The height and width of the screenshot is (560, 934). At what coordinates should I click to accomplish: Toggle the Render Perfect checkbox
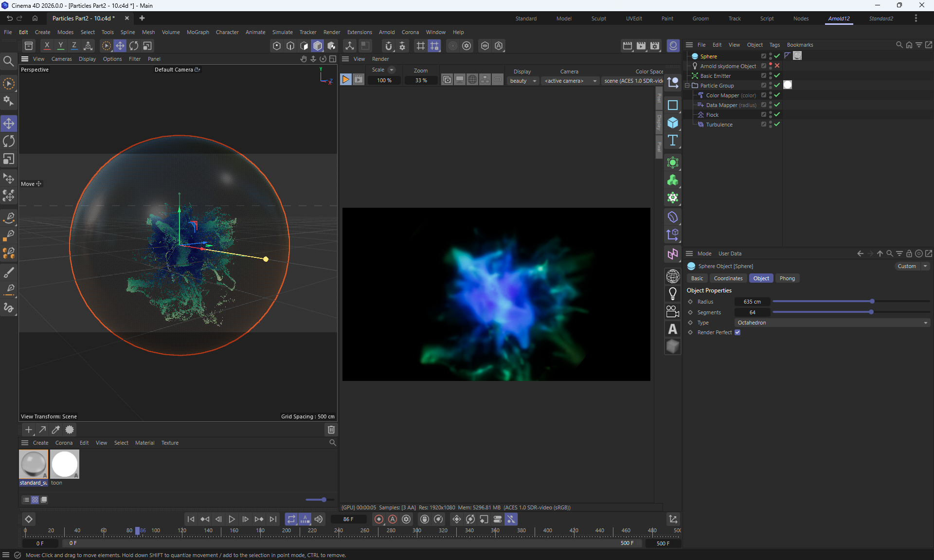737,332
